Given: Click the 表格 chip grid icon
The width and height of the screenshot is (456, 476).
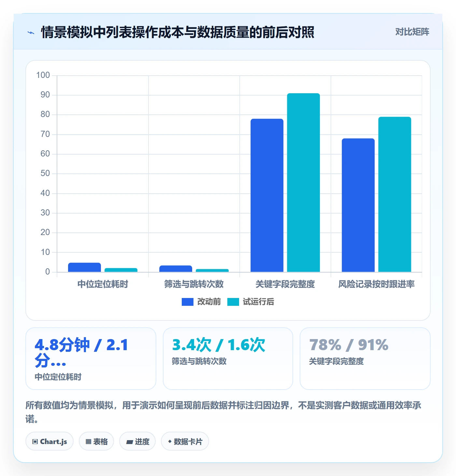Looking at the screenshot, I should 88,442.
